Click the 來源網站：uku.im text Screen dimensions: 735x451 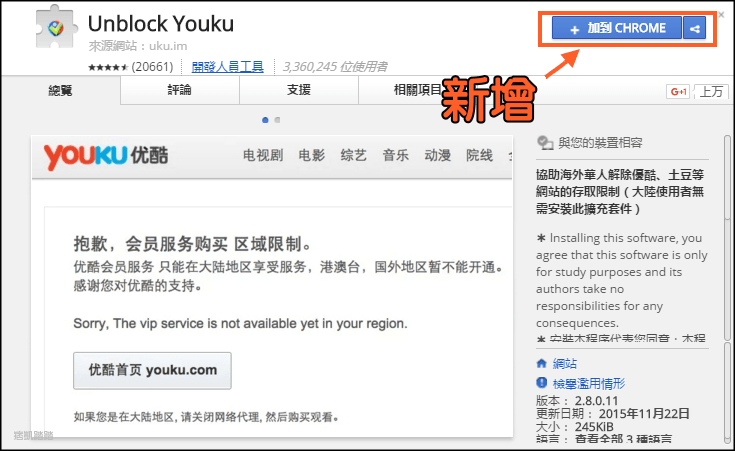pos(138,46)
